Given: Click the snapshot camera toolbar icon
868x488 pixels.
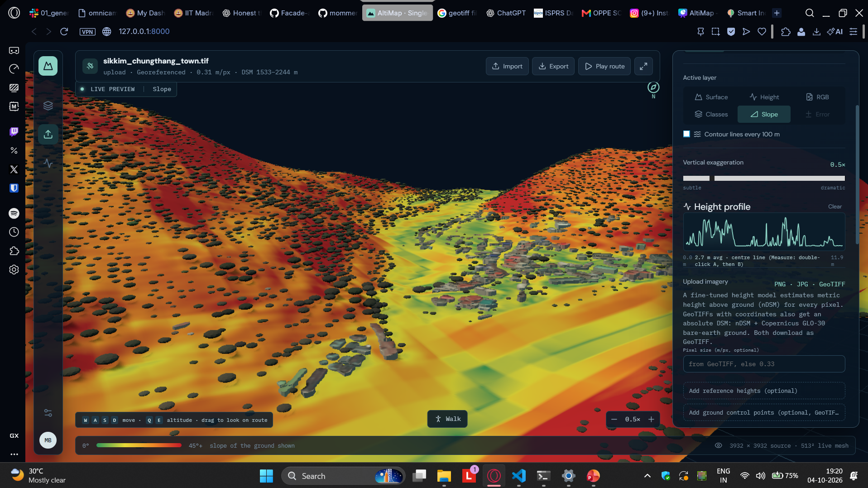Looking at the screenshot, I should pyautogui.click(x=715, y=31).
